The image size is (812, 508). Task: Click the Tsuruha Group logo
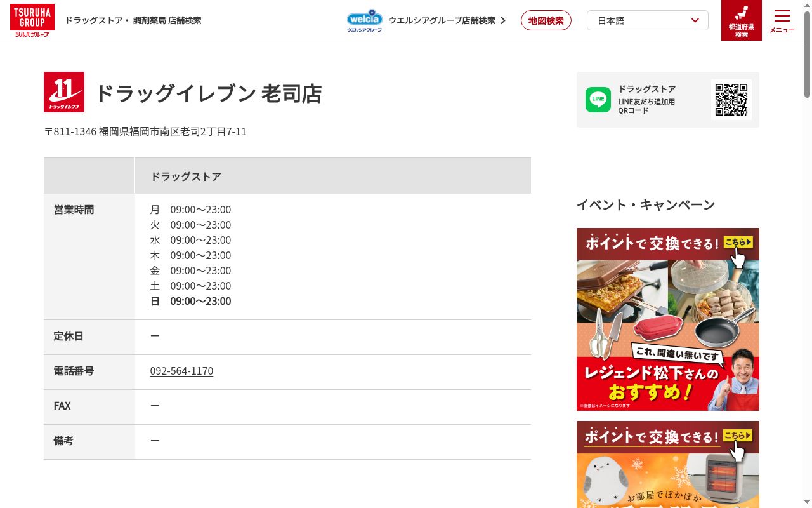pyautogui.click(x=32, y=20)
